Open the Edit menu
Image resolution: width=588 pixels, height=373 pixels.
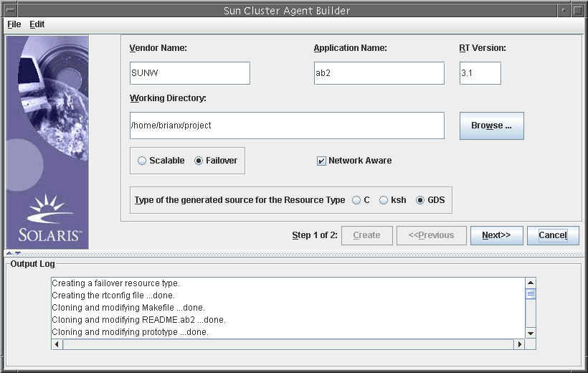(37, 24)
